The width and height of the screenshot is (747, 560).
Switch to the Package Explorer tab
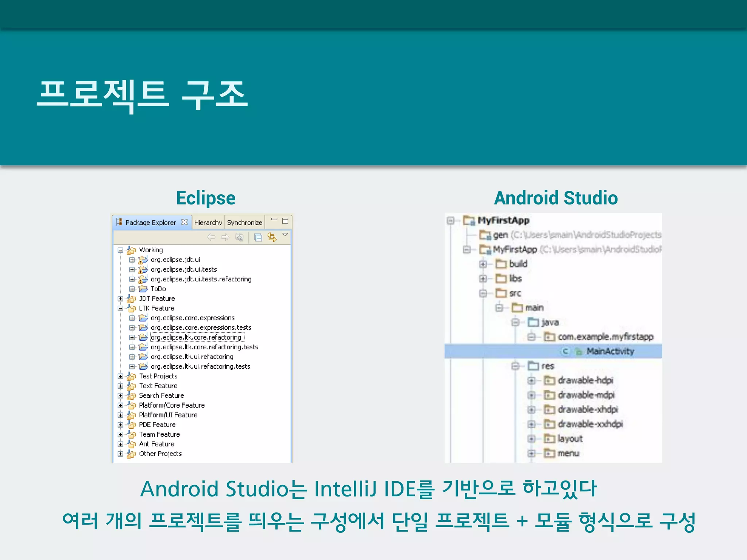[151, 222]
